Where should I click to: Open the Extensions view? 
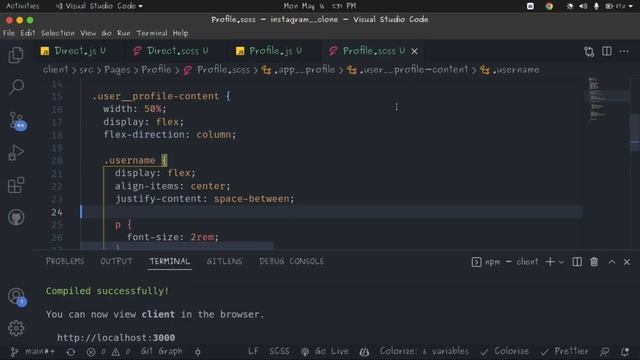click(x=16, y=185)
